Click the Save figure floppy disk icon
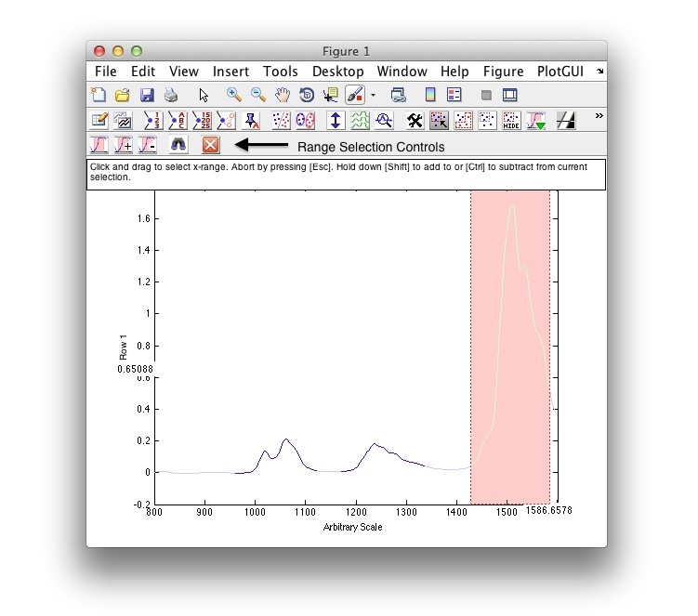This screenshot has height=616, width=698. click(x=147, y=95)
